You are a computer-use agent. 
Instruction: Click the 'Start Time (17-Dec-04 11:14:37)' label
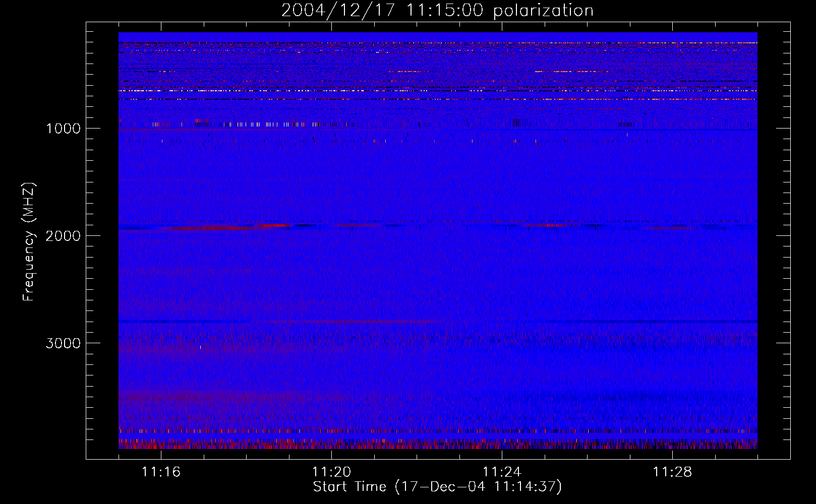pyautogui.click(x=437, y=487)
